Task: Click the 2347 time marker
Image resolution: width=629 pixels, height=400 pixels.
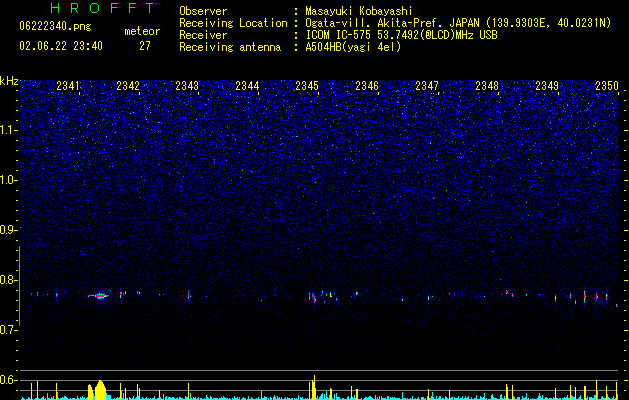Action: tap(427, 86)
